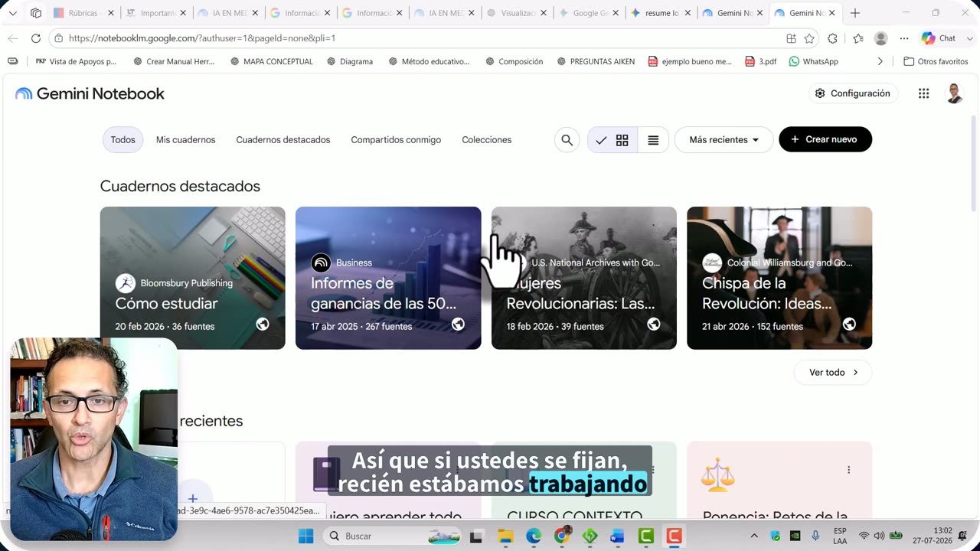The width and height of the screenshot is (980, 551).
Task: Switch to grid view layout
Action: coord(622,140)
